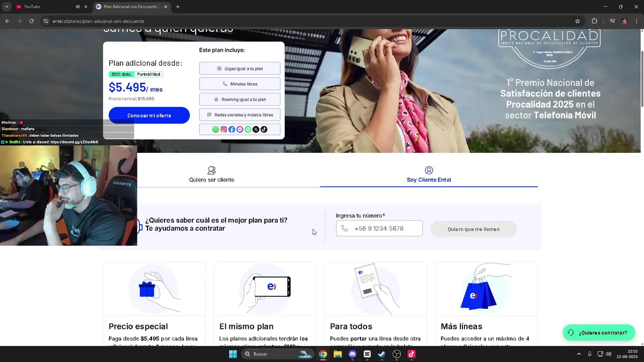Image resolution: width=644 pixels, height=362 pixels.
Task: Click the WhatsApp icon in the plan card
Action: click(x=216, y=130)
